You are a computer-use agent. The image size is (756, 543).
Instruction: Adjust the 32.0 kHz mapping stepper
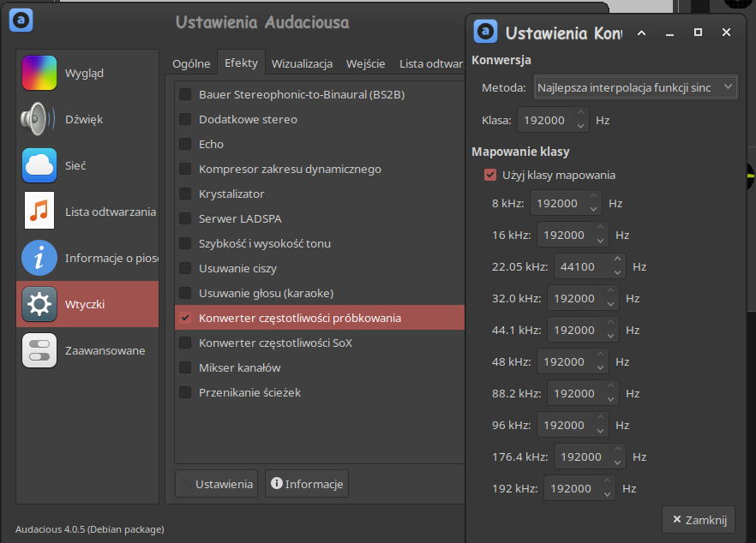[x=611, y=298]
